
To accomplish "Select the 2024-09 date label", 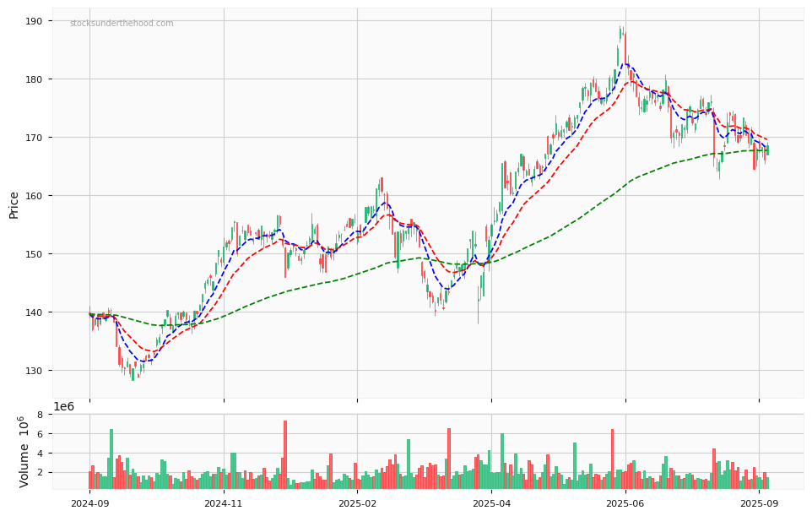I will click(89, 503).
